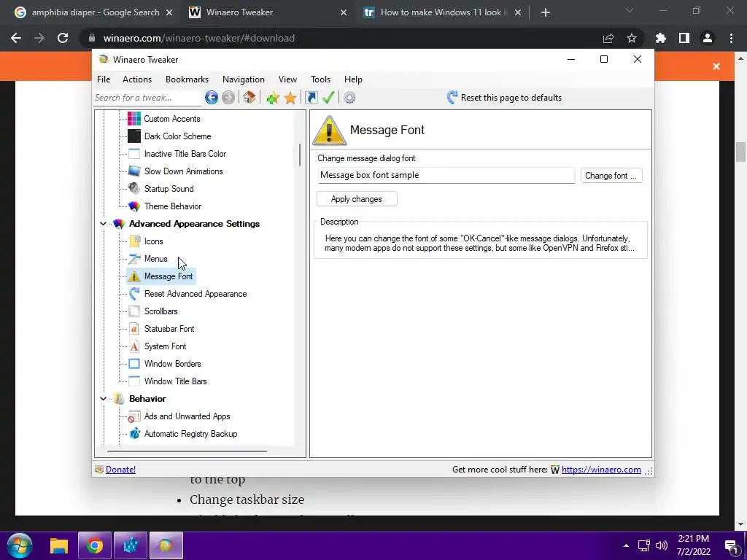Image resolution: width=747 pixels, height=560 pixels.
Task: Select the Window Title Bars item
Action: tap(175, 381)
